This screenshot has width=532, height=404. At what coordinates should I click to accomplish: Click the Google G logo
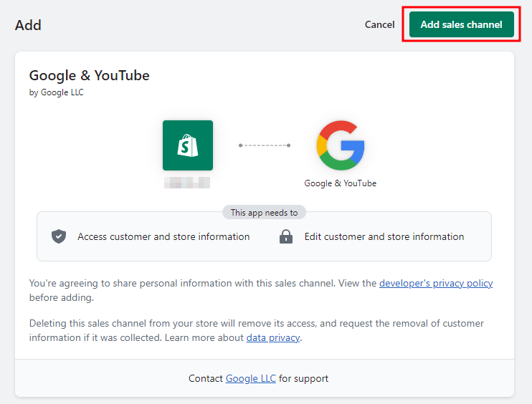point(341,145)
